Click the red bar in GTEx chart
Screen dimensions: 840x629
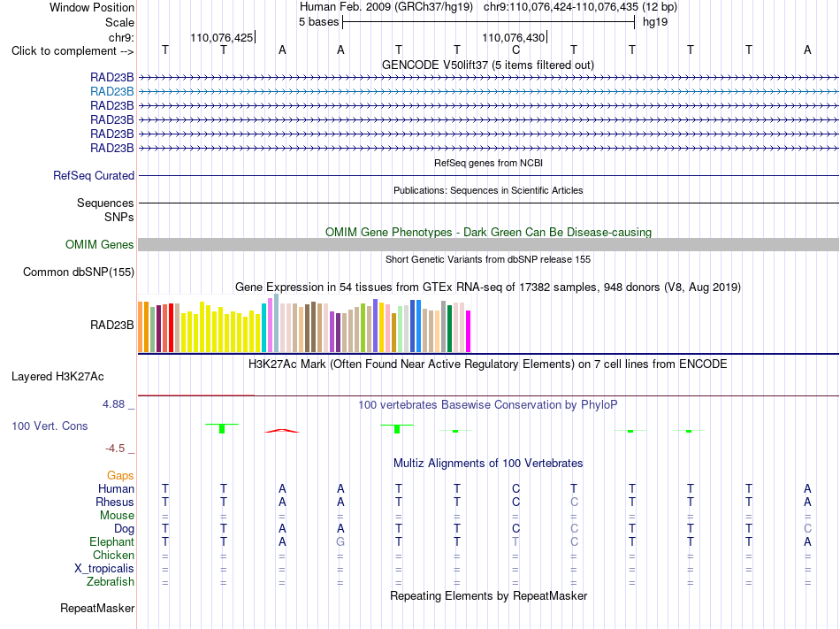point(171,327)
